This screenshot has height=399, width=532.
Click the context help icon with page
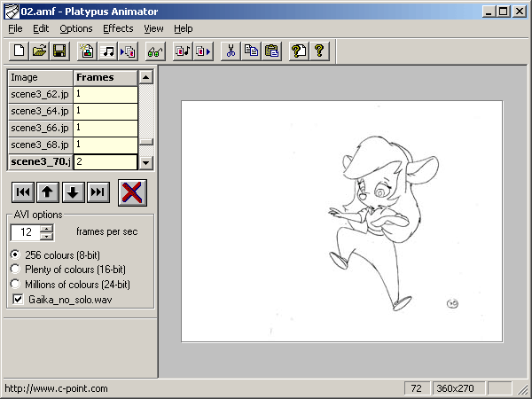(x=299, y=51)
